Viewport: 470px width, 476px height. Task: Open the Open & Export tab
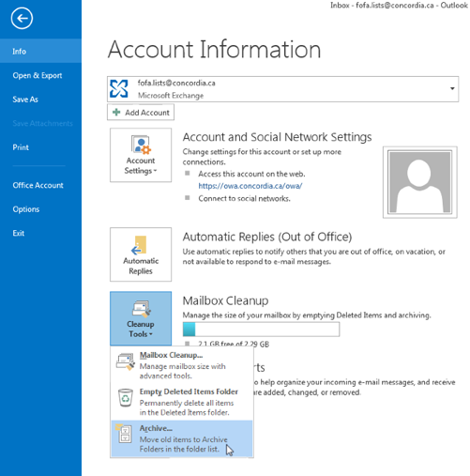click(x=38, y=75)
